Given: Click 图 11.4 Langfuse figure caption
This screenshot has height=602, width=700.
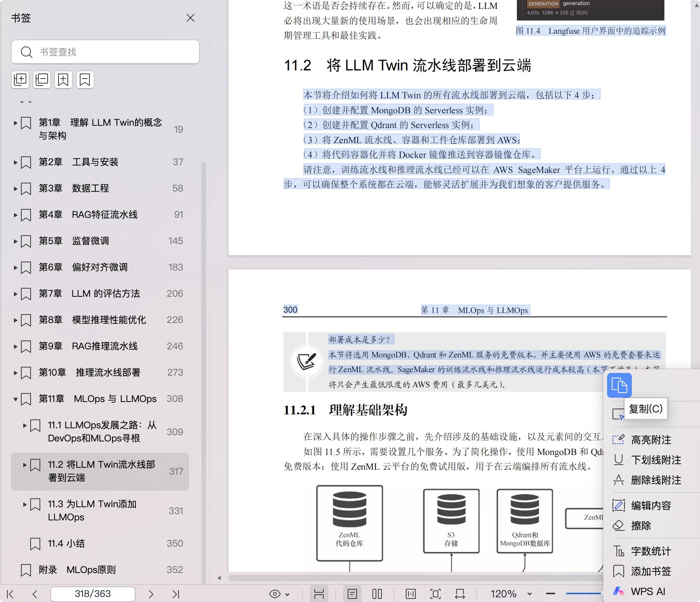Looking at the screenshot, I should [x=591, y=31].
